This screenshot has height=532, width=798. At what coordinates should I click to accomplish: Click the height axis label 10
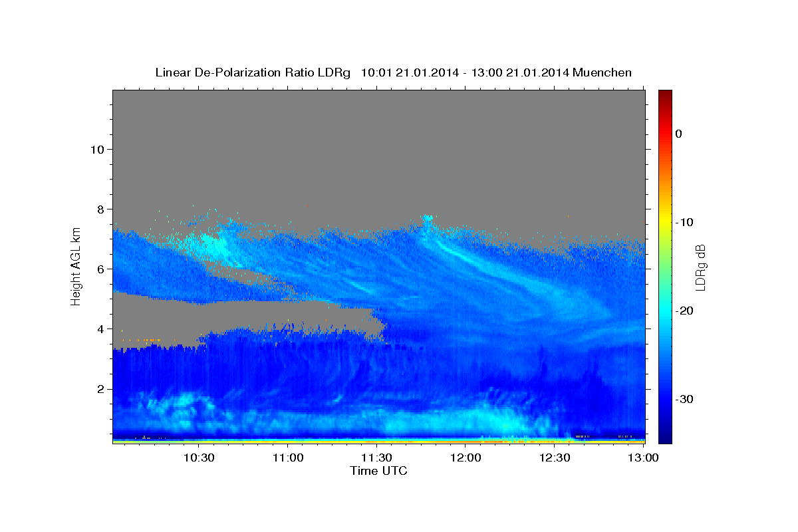[97, 149]
